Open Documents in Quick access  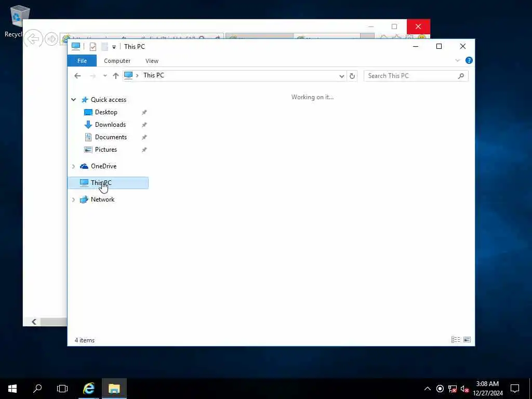click(111, 137)
